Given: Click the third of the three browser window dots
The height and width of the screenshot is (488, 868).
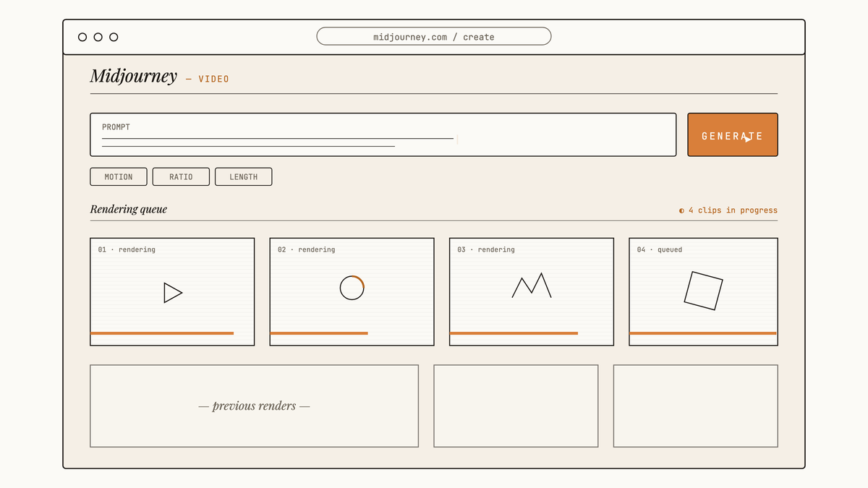Looking at the screenshot, I should point(114,37).
